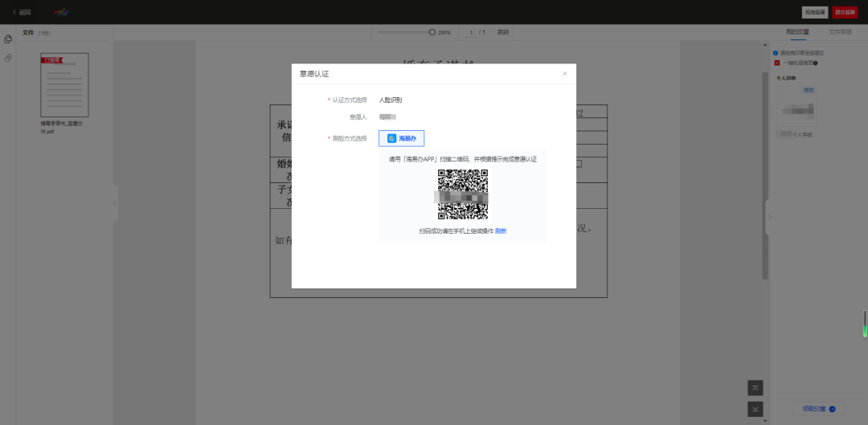Click the 人脸识别 authentication method text
The image size is (868, 425).
click(391, 100)
